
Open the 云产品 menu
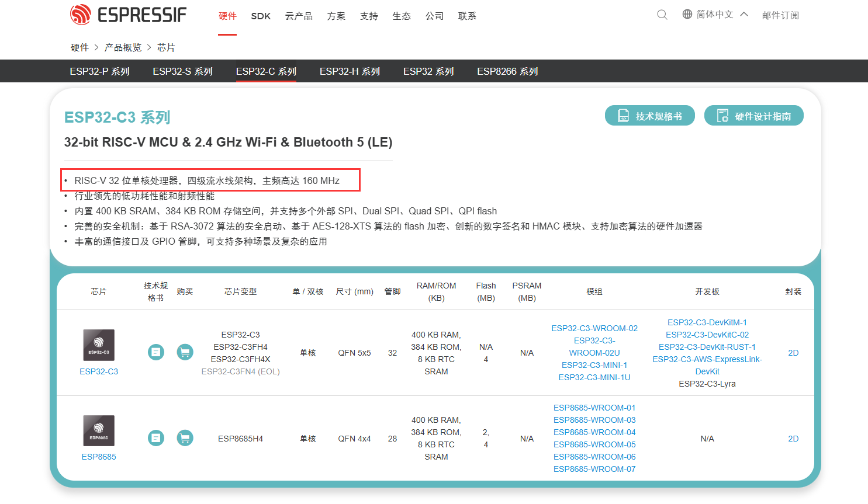click(299, 16)
